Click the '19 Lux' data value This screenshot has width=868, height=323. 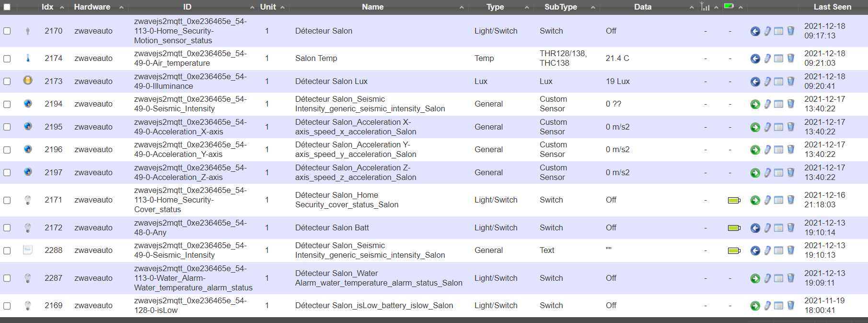click(x=618, y=81)
